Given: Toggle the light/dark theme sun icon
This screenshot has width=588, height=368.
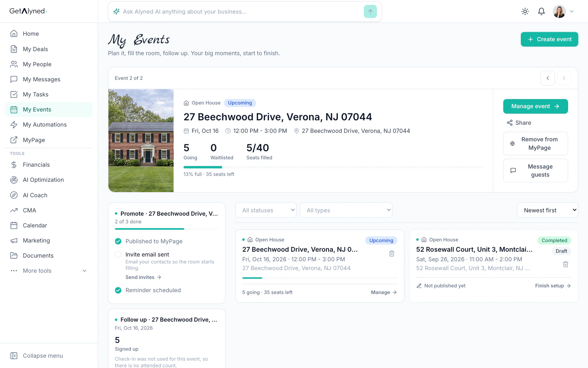Looking at the screenshot, I should (525, 11).
